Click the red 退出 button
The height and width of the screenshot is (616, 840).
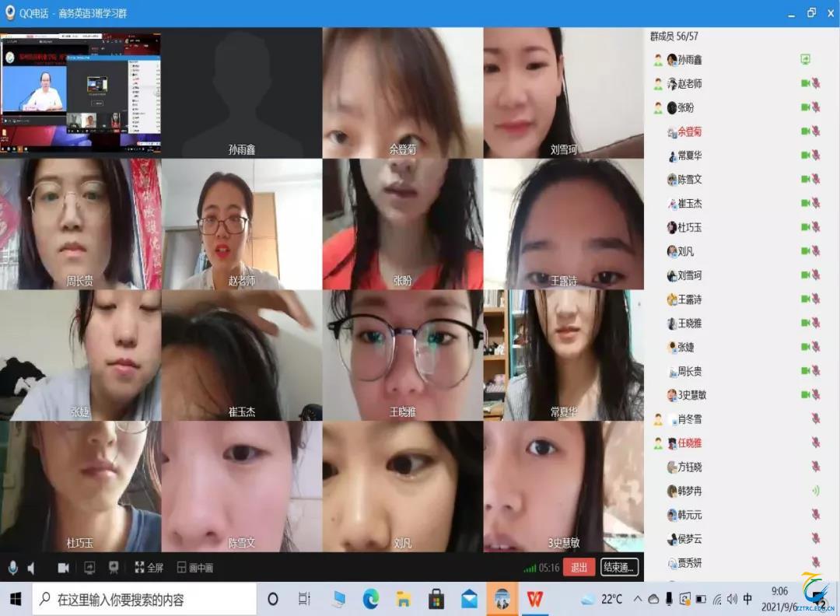click(579, 568)
